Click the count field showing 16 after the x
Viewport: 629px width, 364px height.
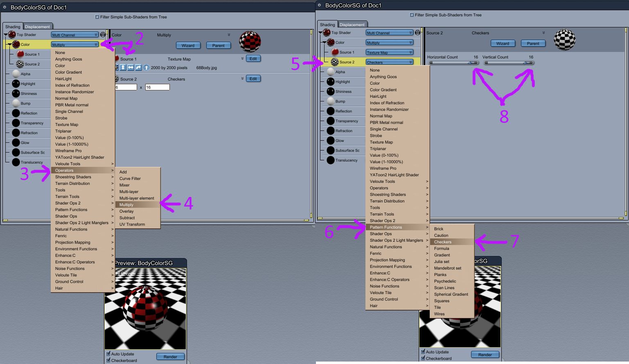[157, 87]
